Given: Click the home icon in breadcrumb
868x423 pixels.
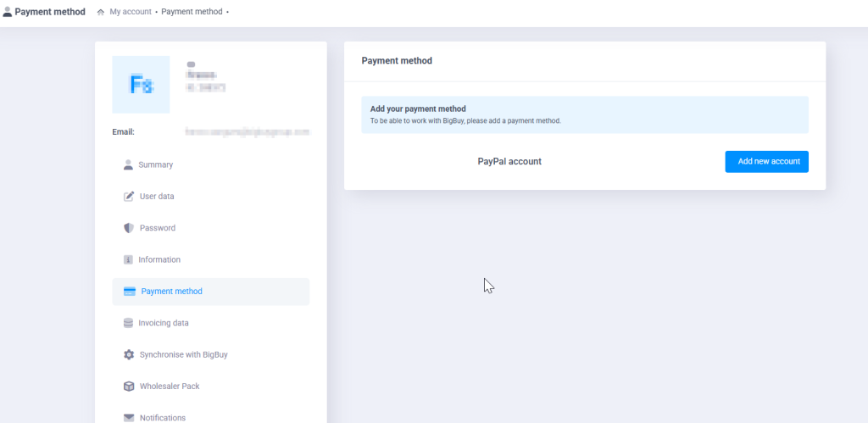Looking at the screenshot, I should 101,12.
